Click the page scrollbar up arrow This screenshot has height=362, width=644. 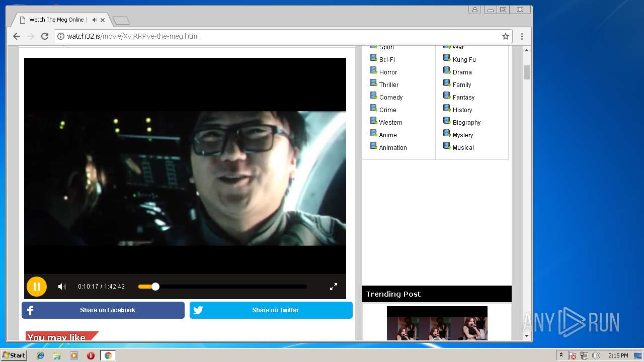[527, 50]
